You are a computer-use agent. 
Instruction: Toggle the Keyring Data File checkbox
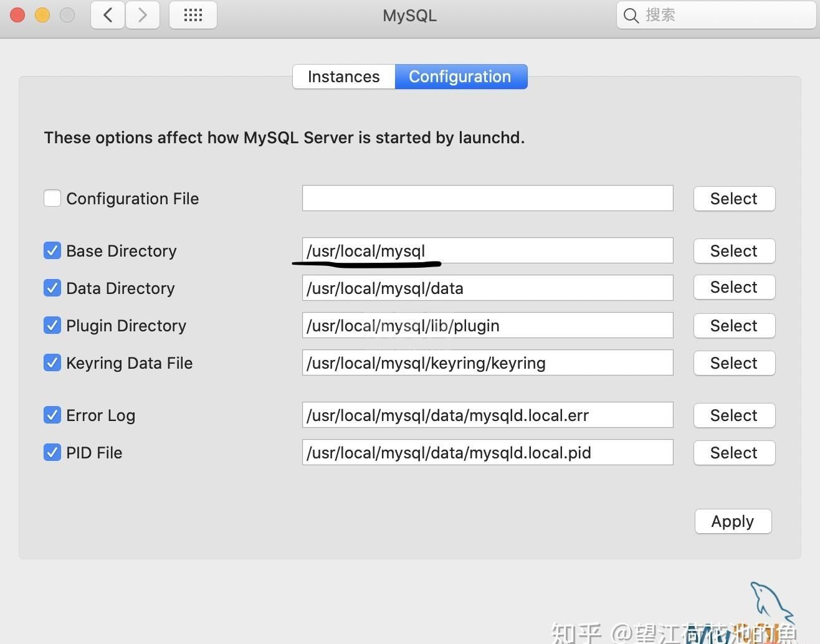tap(52, 362)
